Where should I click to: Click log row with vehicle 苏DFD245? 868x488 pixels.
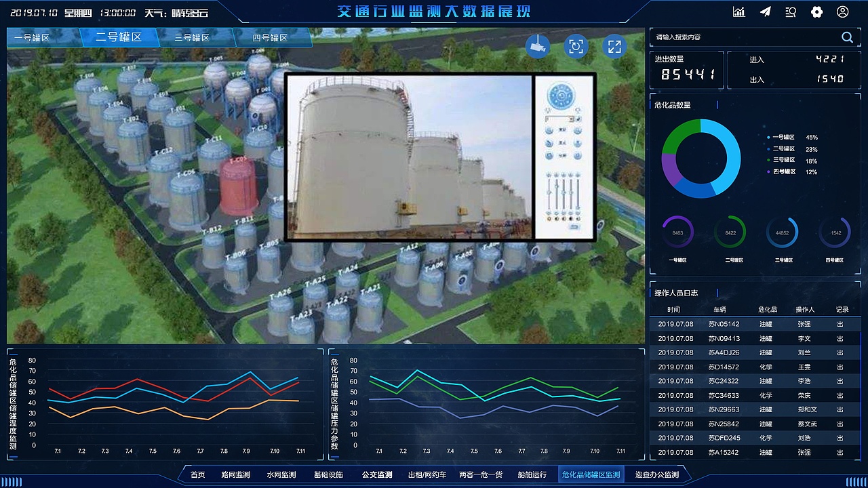755,438
